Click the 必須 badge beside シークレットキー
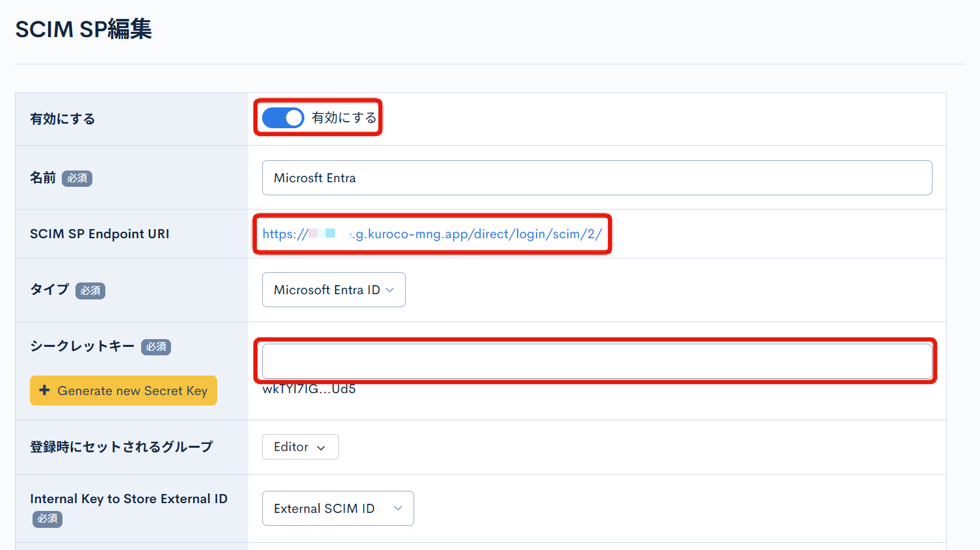Image resolution: width=980 pixels, height=550 pixels. click(x=156, y=347)
